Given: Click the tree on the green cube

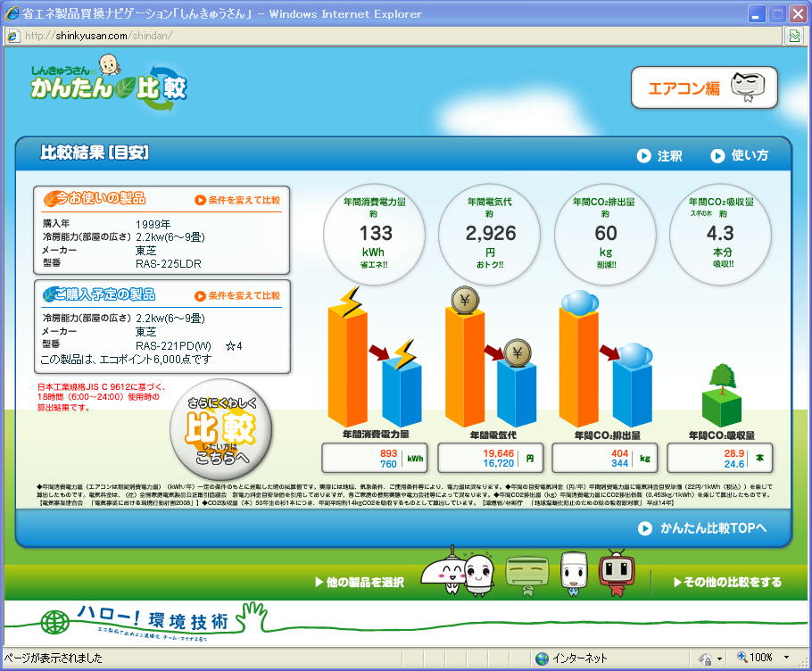Looking at the screenshot, I should coord(723,378).
